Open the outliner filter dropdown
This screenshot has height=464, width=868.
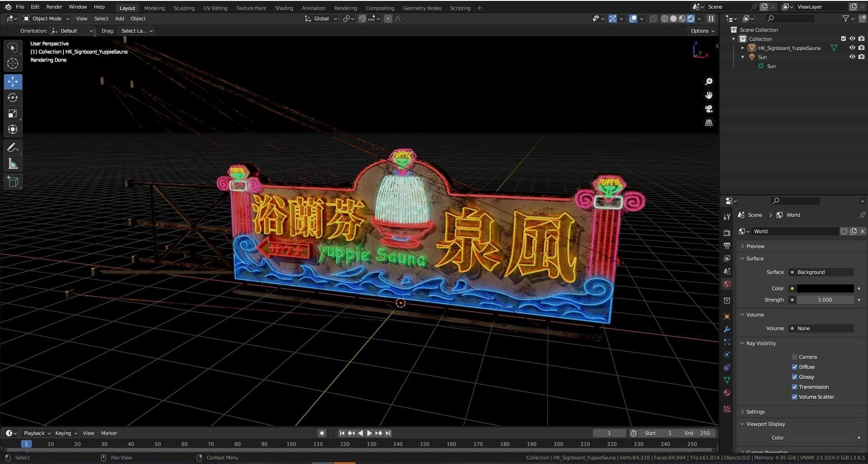pyautogui.click(x=848, y=19)
